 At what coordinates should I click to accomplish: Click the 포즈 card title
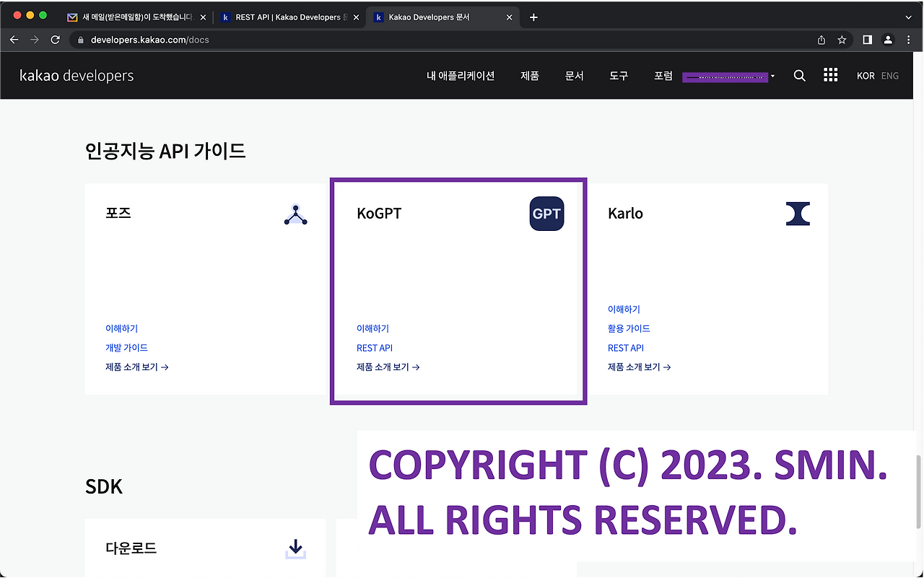click(118, 214)
